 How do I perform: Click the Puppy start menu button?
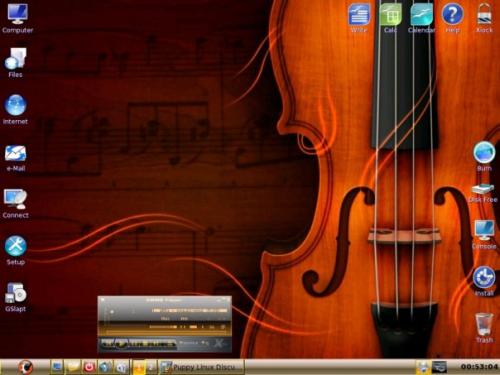click(x=25, y=367)
